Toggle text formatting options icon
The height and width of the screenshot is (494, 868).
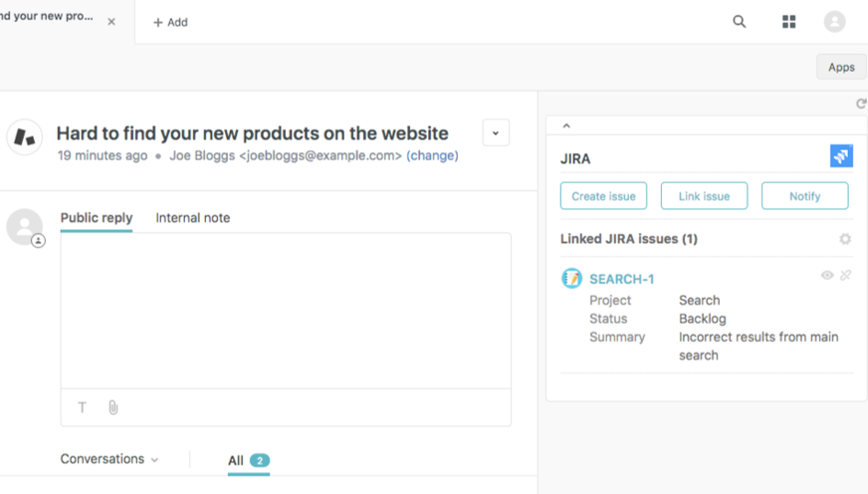pos(83,407)
